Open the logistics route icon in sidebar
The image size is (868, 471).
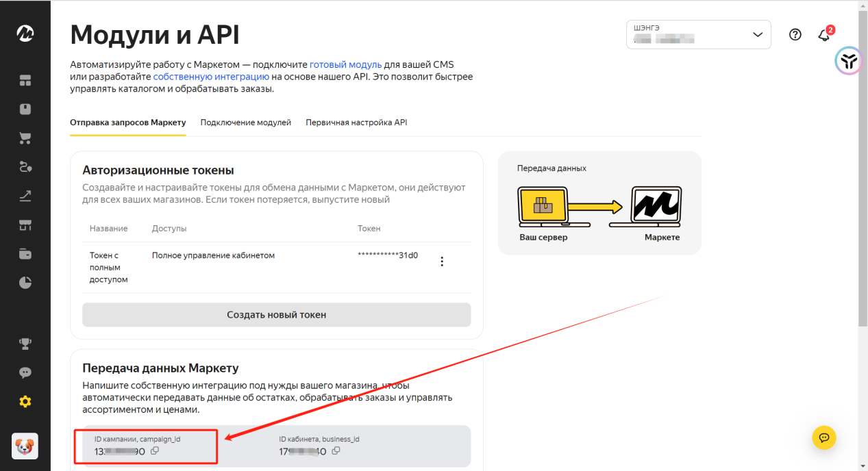point(25,167)
